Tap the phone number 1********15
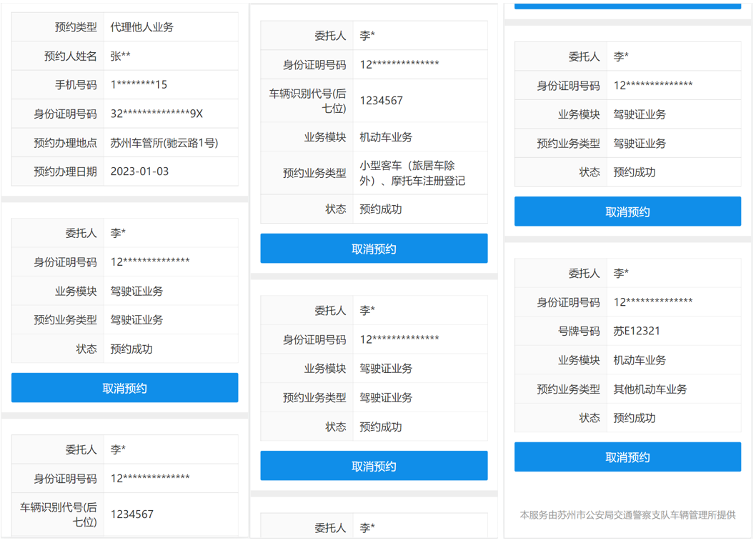Image resolution: width=756 pixels, height=543 pixels. 139,84
